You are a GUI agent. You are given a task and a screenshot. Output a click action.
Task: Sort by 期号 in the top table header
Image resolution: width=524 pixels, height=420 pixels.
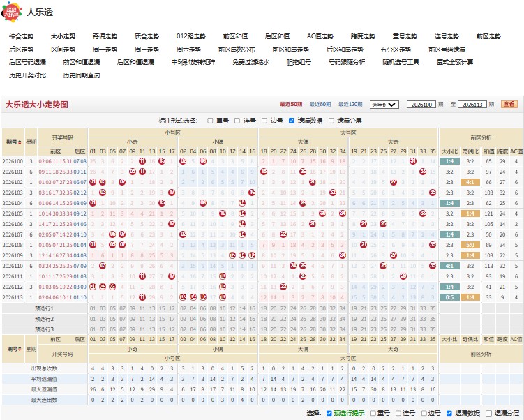click(x=13, y=142)
